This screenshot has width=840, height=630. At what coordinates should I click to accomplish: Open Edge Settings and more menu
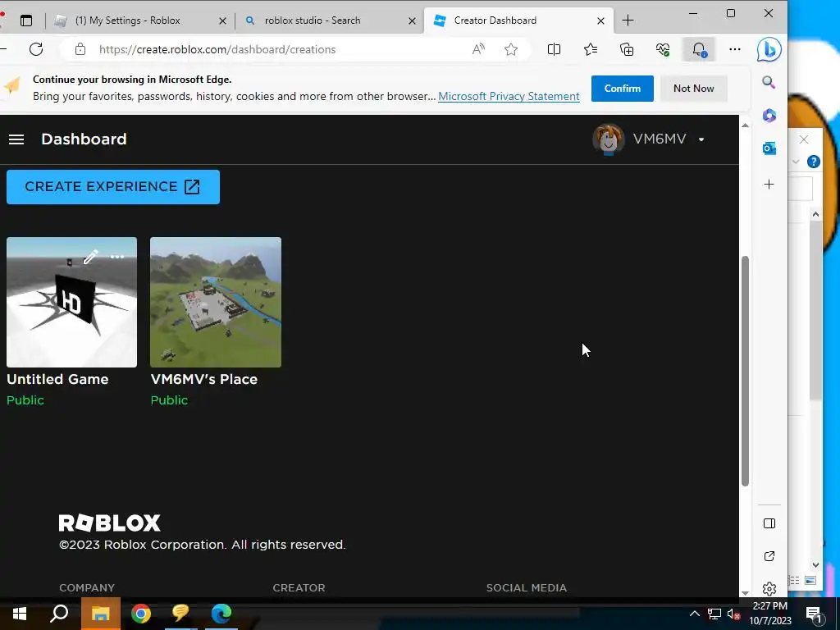point(735,49)
